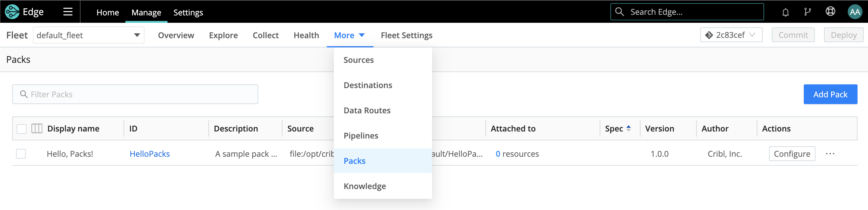Viewport: 868px width, 210px height.
Task: Expand the default_fleet dropdown
Action: pyautogui.click(x=89, y=35)
